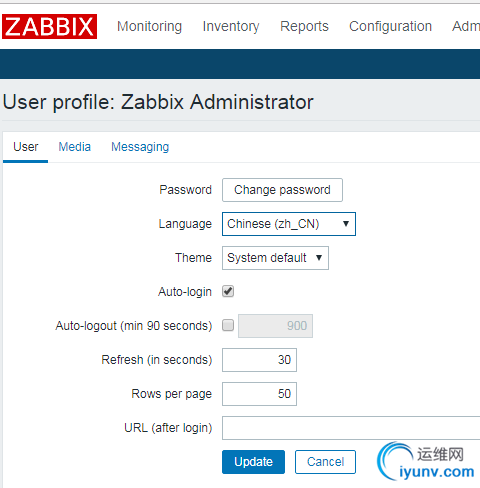
Task: Expand the Theme dropdown
Action: 275,258
